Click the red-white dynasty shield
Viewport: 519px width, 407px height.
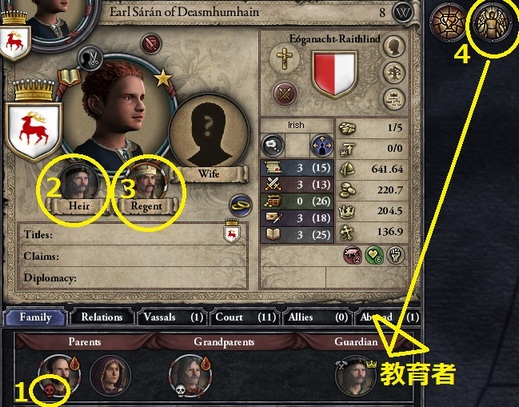(334, 74)
